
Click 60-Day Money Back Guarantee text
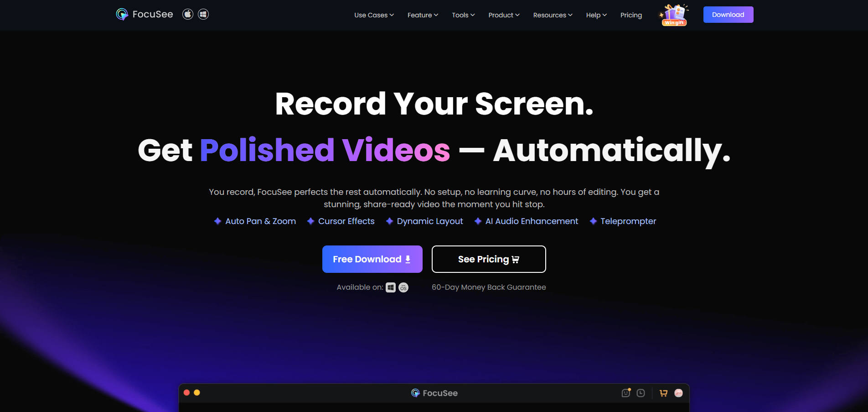[x=489, y=287]
